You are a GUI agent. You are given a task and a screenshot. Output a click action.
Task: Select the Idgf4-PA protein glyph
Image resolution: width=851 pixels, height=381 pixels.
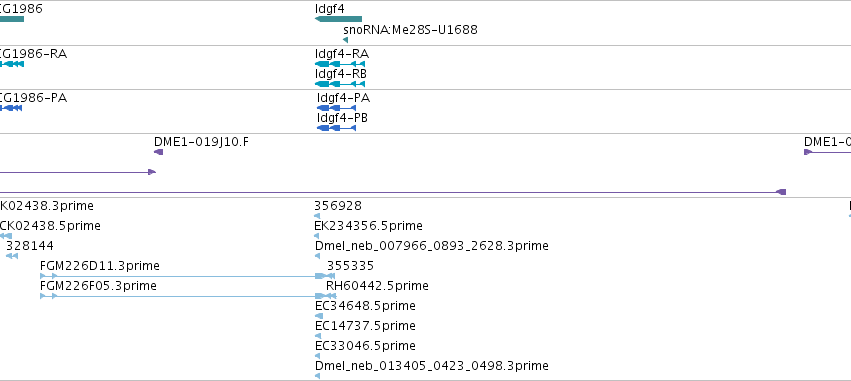point(336,108)
